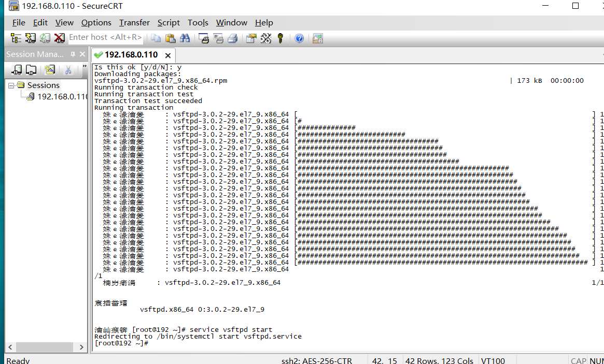
Task: Click the 'CAP' status indicator
Action: (x=579, y=360)
